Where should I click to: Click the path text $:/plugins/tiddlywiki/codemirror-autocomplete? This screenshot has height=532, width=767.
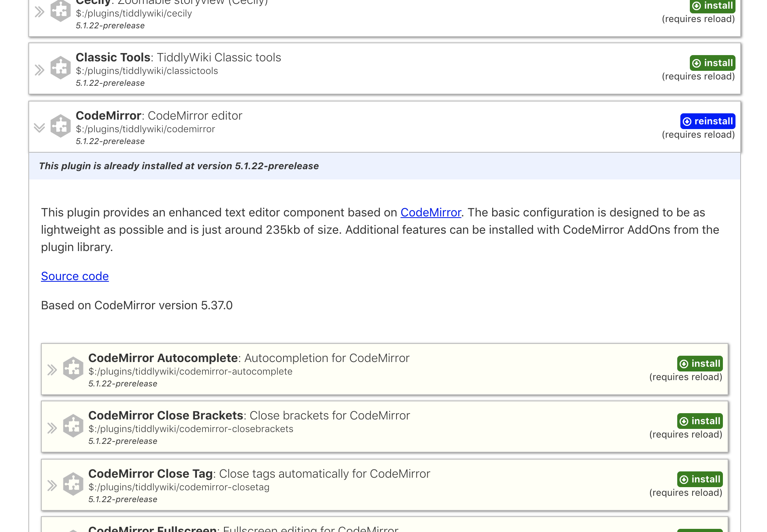point(191,371)
